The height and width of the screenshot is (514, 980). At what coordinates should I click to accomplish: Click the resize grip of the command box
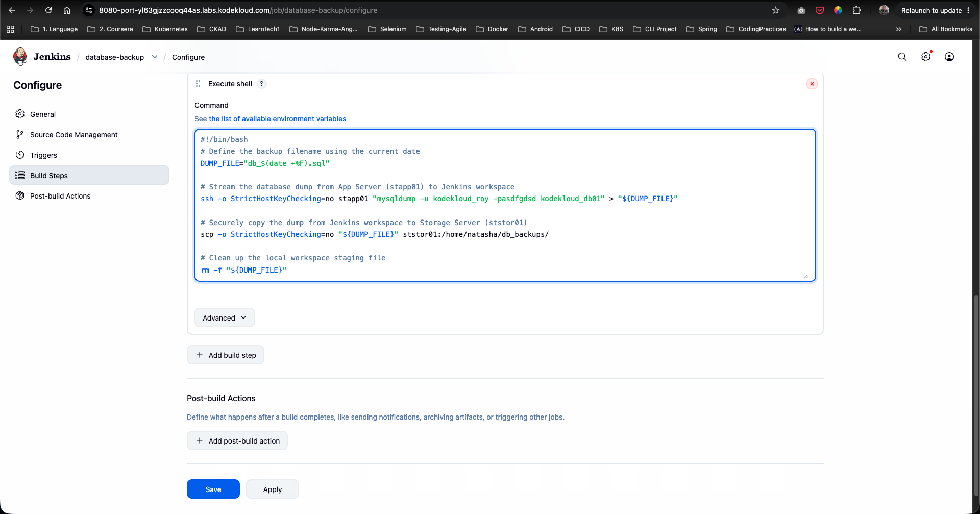coord(806,276)
